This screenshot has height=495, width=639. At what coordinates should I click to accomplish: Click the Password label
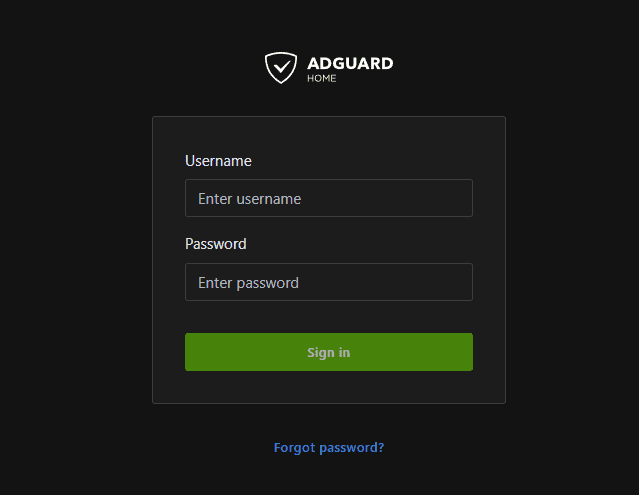(x=215, y=243)
